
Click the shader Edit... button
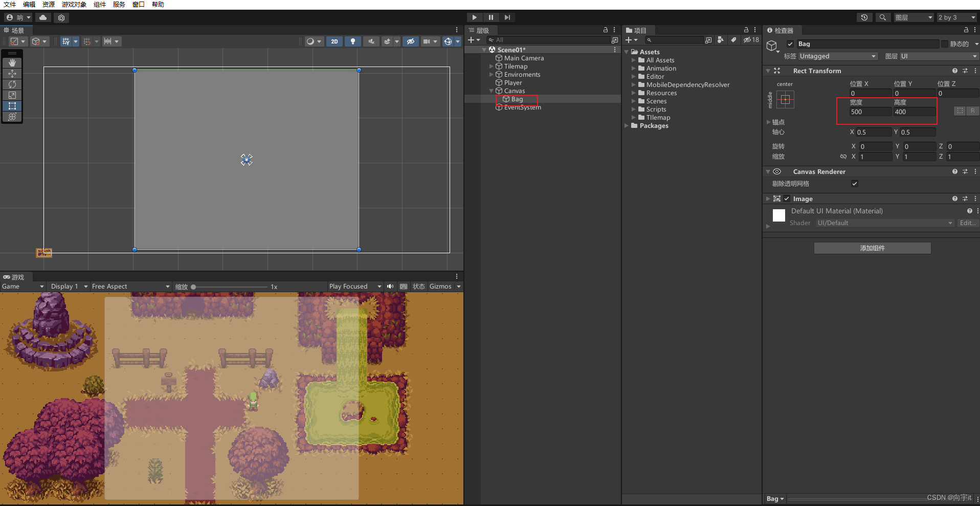[x=967, y=223]
